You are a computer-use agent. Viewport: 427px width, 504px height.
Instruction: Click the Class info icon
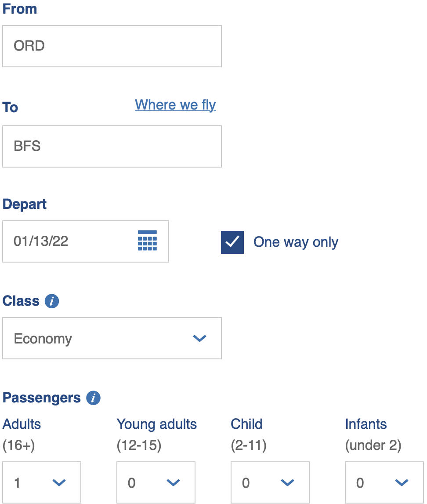click(x=52, y=301)
